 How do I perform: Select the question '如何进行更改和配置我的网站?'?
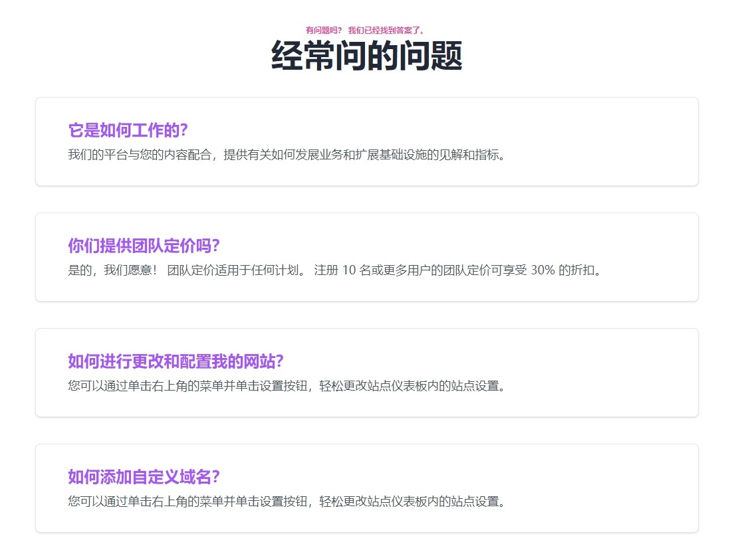176,361
